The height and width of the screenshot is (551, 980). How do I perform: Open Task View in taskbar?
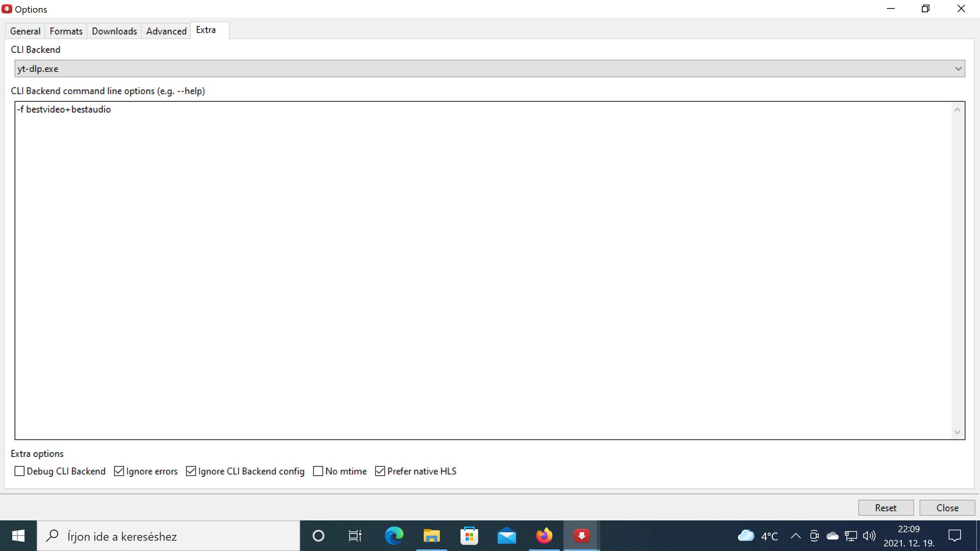[355, 536]
